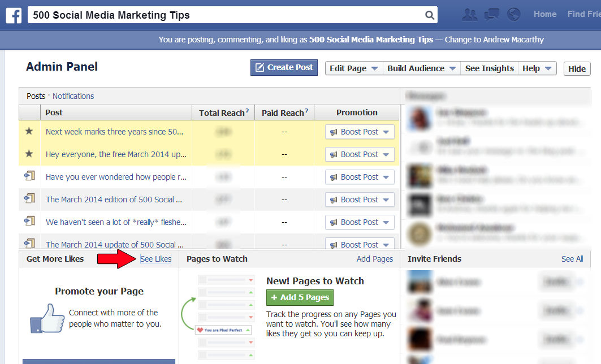Open the globe notifications icon
This screenshot has width=601, height=364.
click(513, 15)
